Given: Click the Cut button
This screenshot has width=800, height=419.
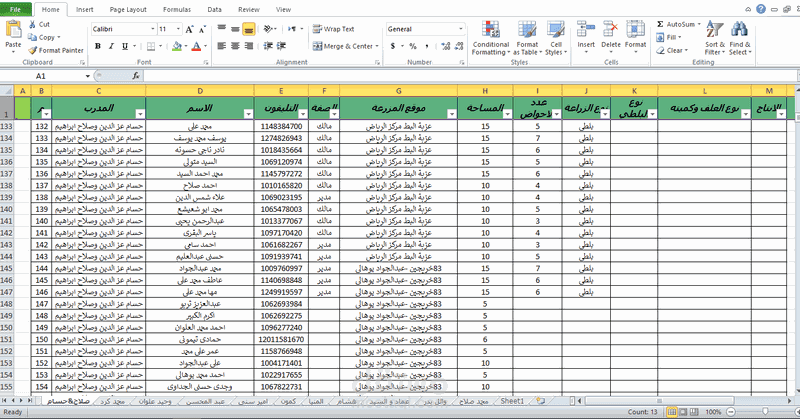Looking at the screenshot, I should pyautogui.click(x=44, y=24).
